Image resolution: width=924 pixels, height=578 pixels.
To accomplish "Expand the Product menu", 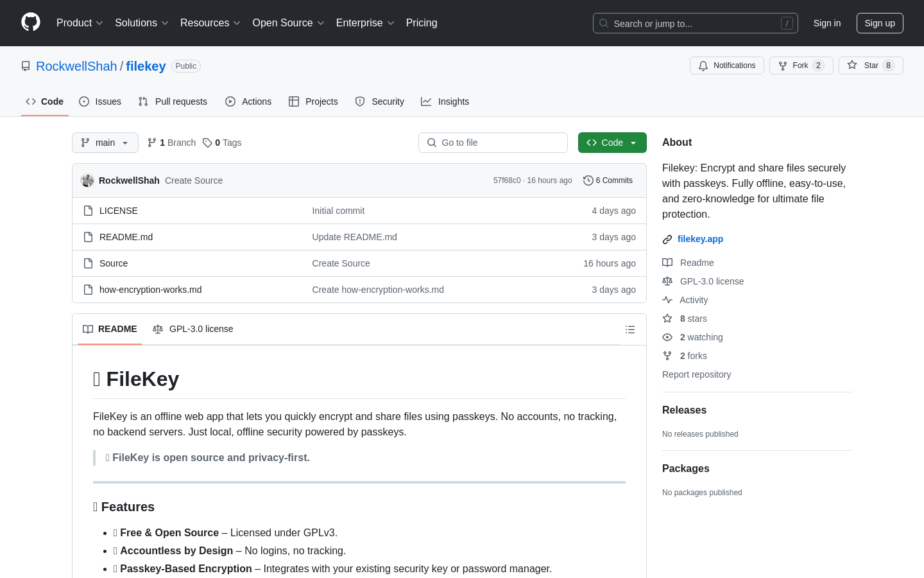I will point(80,23).
